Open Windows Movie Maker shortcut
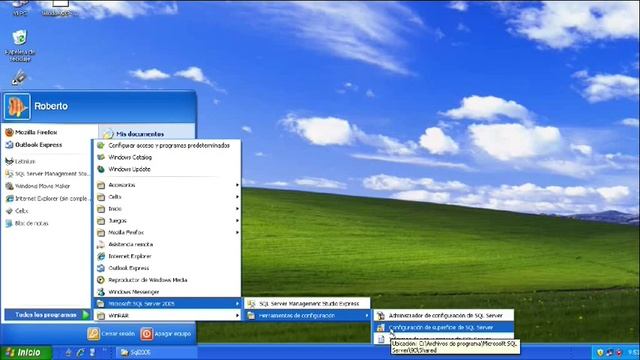 [38, 186]
